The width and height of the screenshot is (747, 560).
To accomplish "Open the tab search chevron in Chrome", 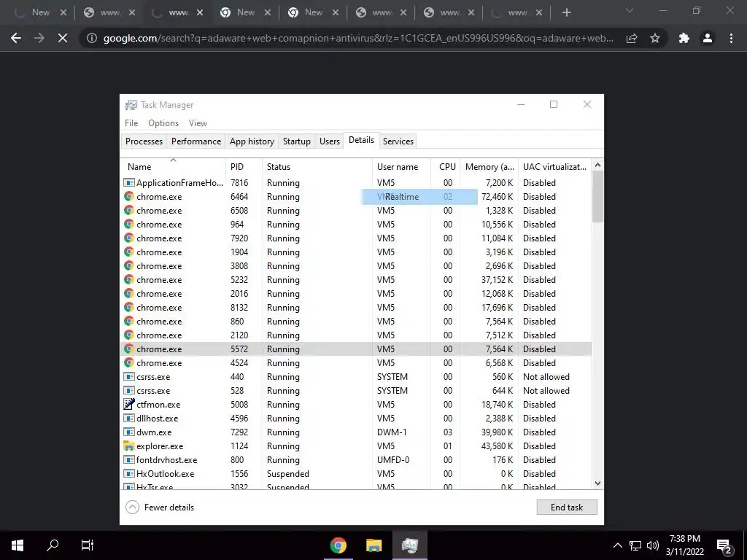I will (x=630, y=10).
